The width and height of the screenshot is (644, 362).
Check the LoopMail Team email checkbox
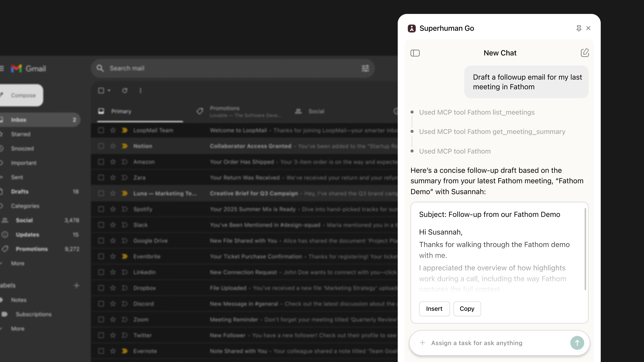click(101, 130)
